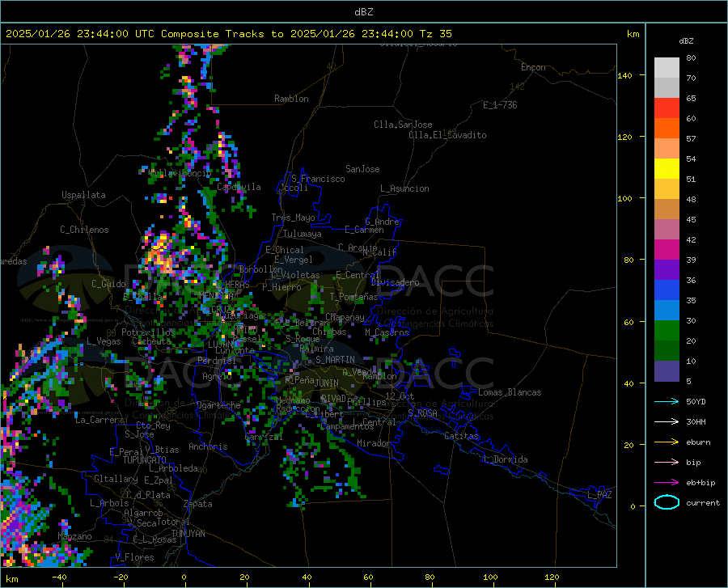Click the 'Tulumaya' map label
728x588 pixels.
tap(303, 234)
